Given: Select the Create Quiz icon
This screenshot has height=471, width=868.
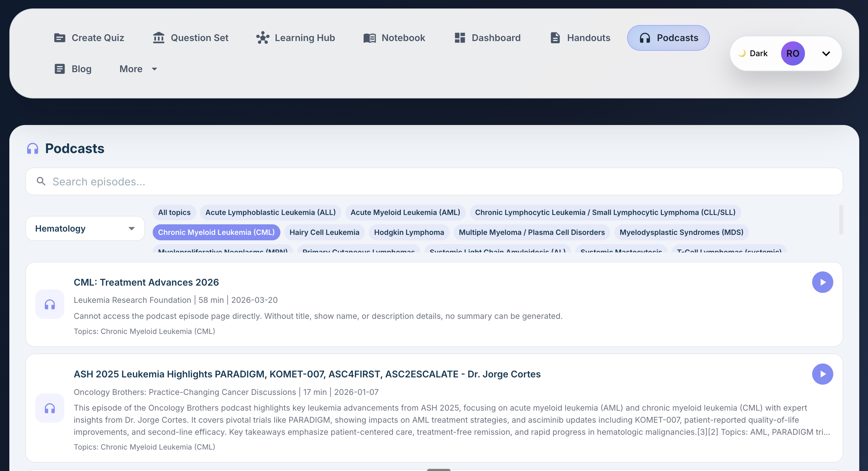Looking at the screenshot, I should tap(60, 38).
